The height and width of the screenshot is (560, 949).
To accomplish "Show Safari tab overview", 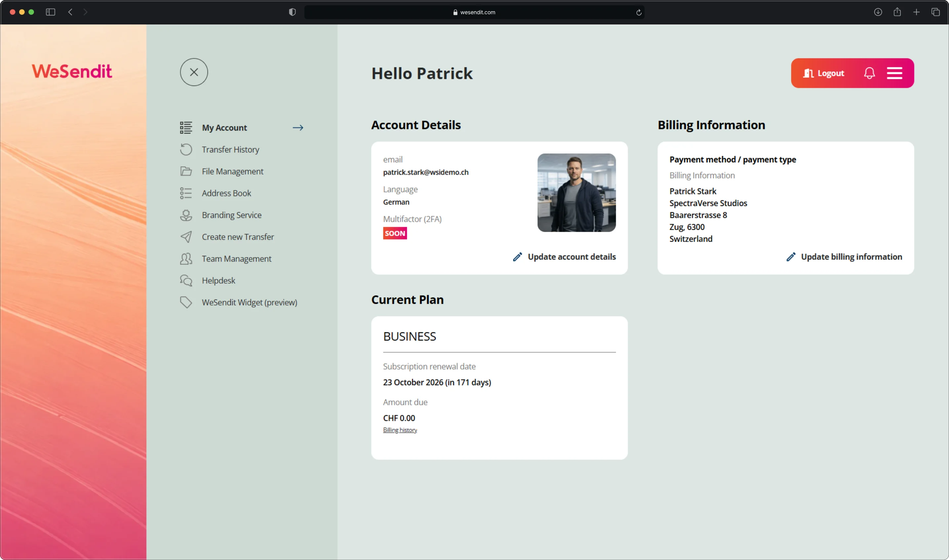I will point(936,12).
